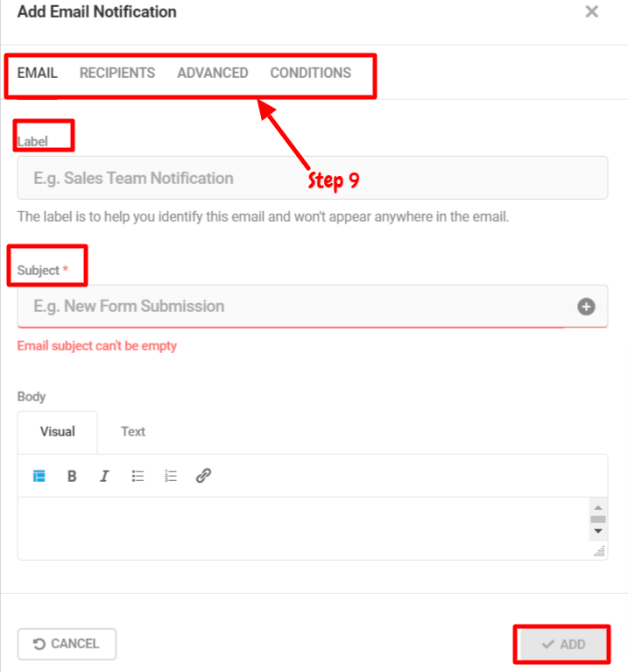Open the ADVANCED tab

pyautogui.click(x=213, y=73)
